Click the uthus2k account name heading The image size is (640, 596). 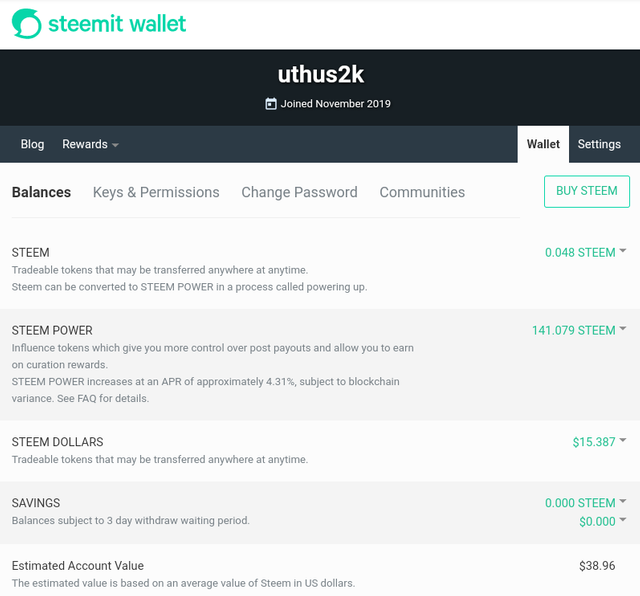coord(321,75)
